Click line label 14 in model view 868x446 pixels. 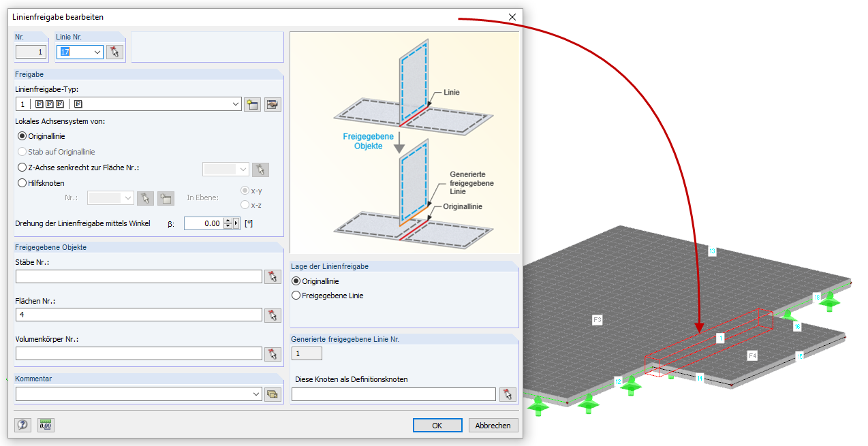coord(700,378)
